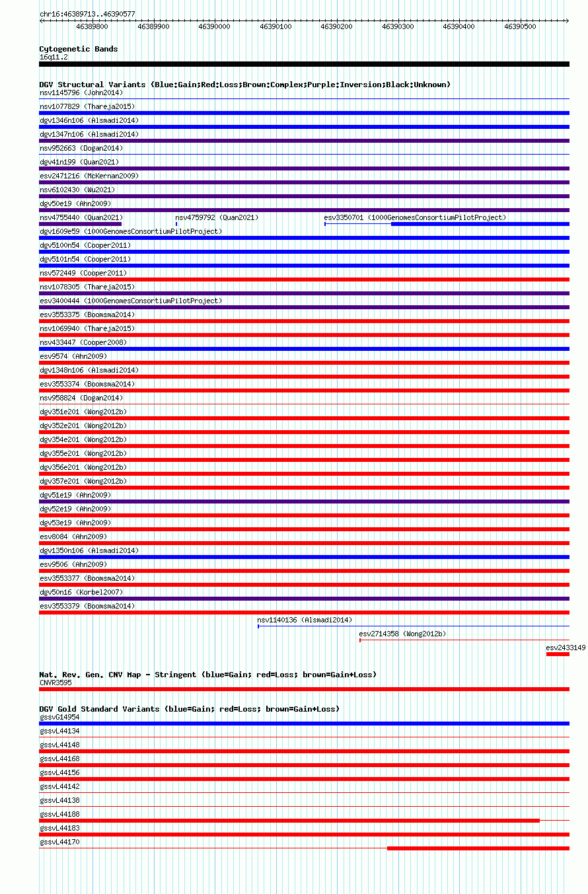Click the gssvL44170 label

[59, 842]
